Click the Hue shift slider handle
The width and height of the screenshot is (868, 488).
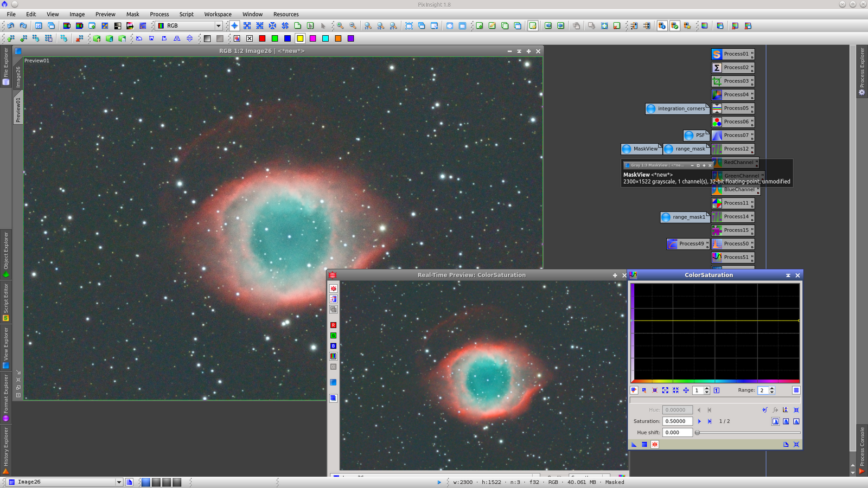point(697,433)
